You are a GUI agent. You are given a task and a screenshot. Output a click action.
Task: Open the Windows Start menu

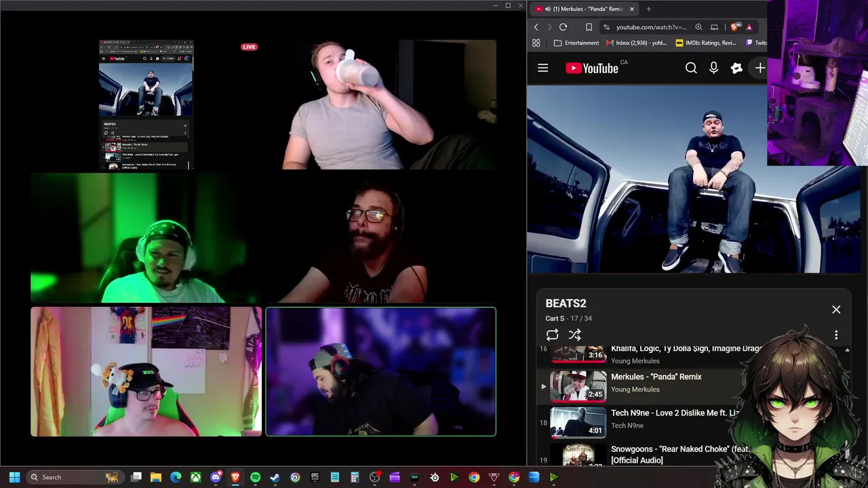[x=14, y=477]
